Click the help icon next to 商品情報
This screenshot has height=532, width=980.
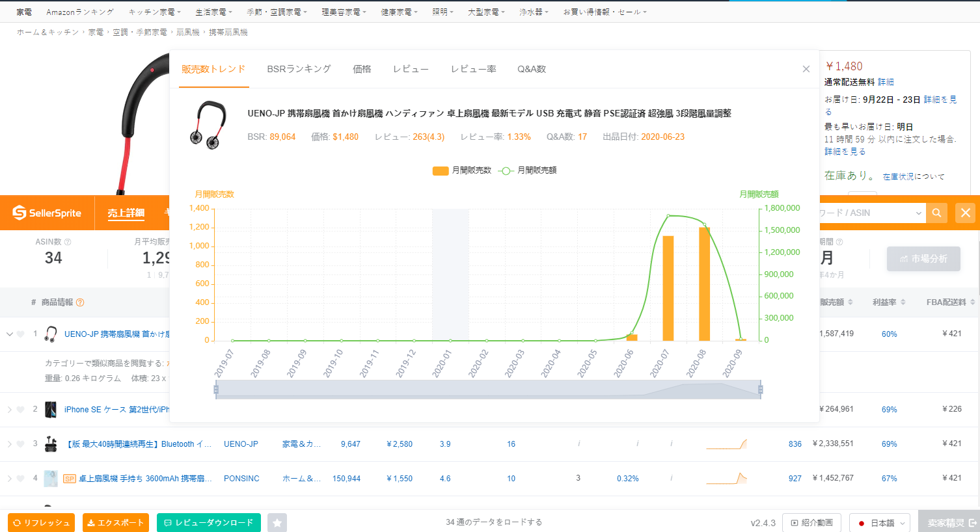coord(80,302)
